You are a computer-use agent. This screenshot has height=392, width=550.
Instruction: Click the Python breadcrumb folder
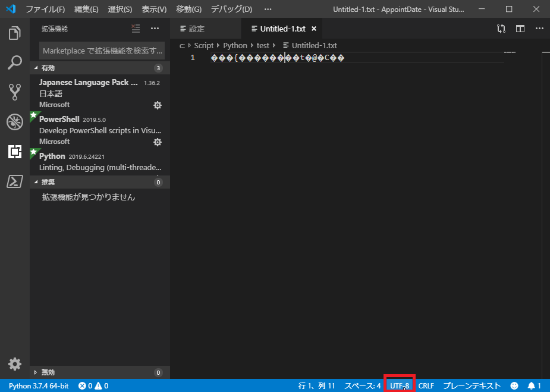pos(235,46)
